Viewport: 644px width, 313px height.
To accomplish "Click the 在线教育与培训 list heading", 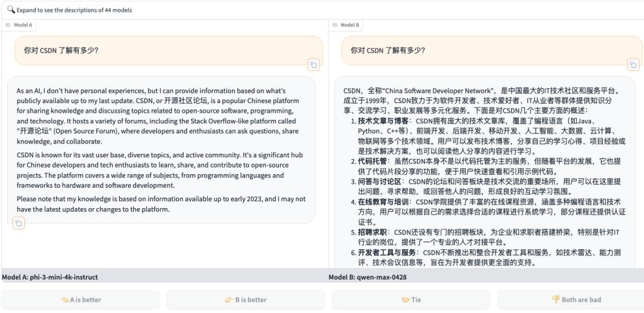I will (x=383, y=202).
